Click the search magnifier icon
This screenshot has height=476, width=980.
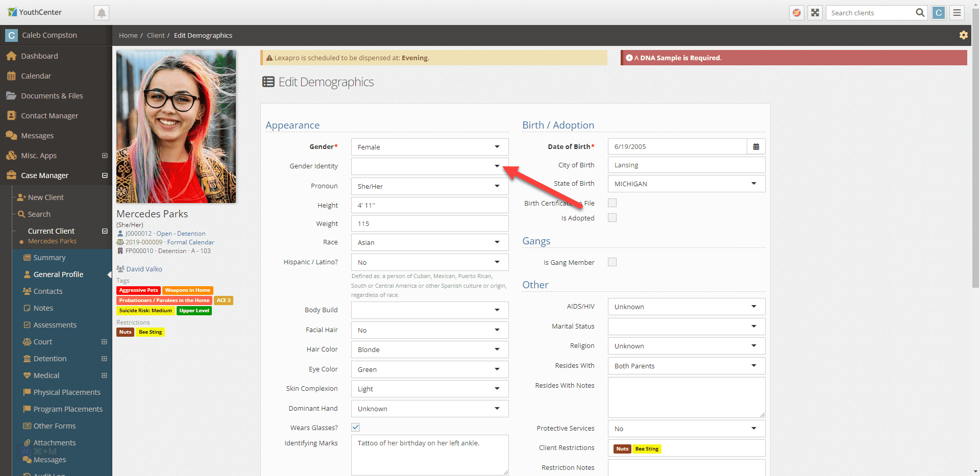tap(920, 13)
